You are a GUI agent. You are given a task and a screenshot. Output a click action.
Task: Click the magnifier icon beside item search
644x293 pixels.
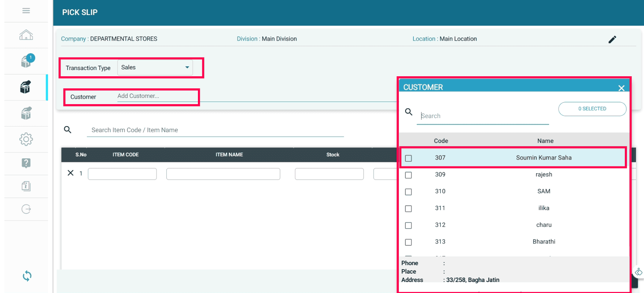[67, 129]
